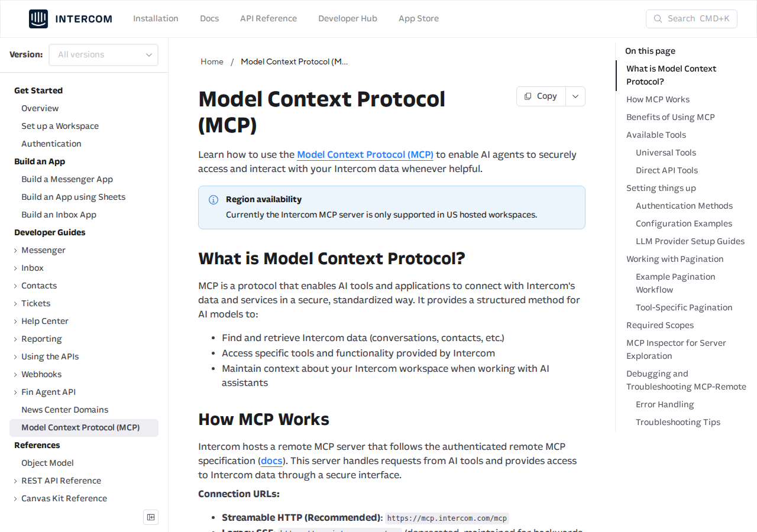Jump to Example Pagination Workflow
This screenshot has height=532, width=757.
coord(675,283)
